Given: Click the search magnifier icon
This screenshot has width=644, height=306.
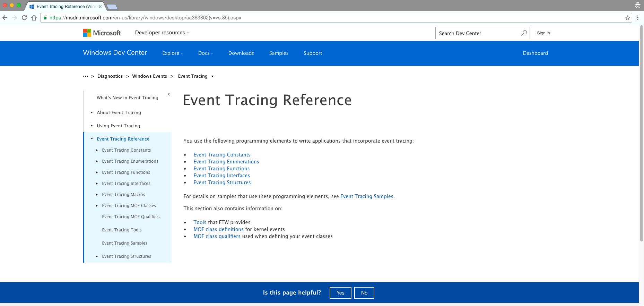Looking at the screenshot, I should pyautogui.click(x=524, y=33).
